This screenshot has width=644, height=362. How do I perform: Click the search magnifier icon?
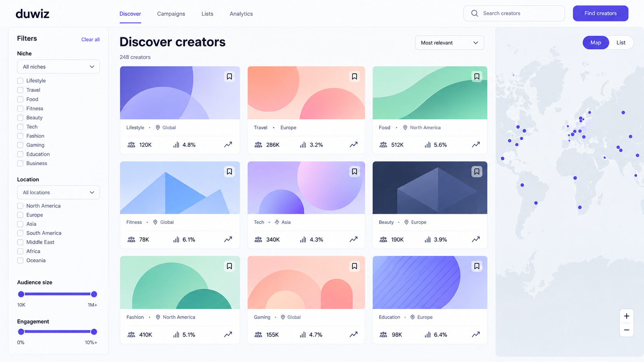click(x=475, y=13)
